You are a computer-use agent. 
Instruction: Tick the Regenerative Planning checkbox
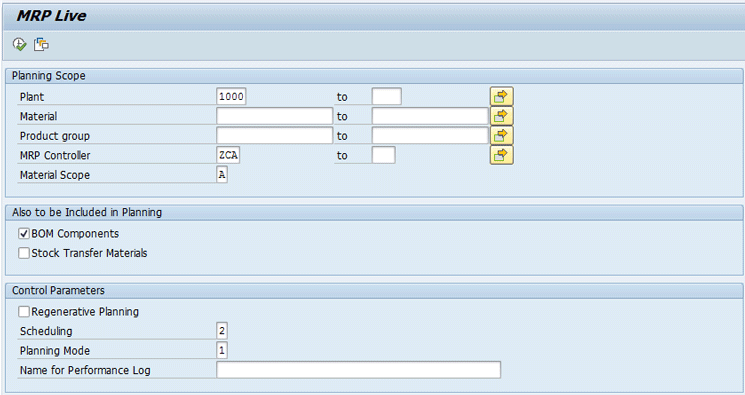click(24, 311)
